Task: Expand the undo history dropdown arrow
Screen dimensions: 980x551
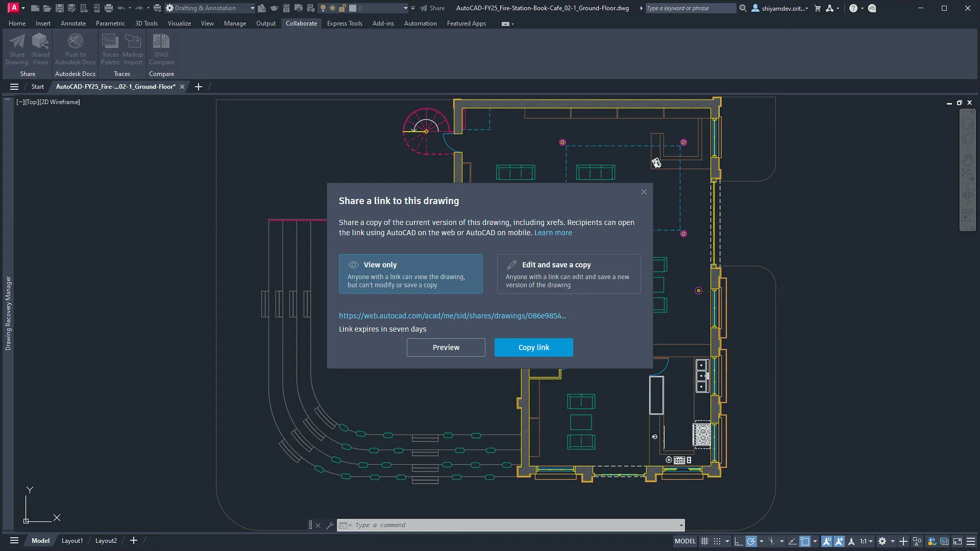Action: (130, 8)
